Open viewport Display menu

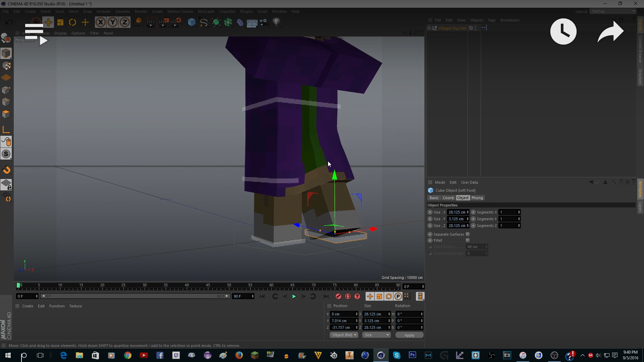(60, 33)
